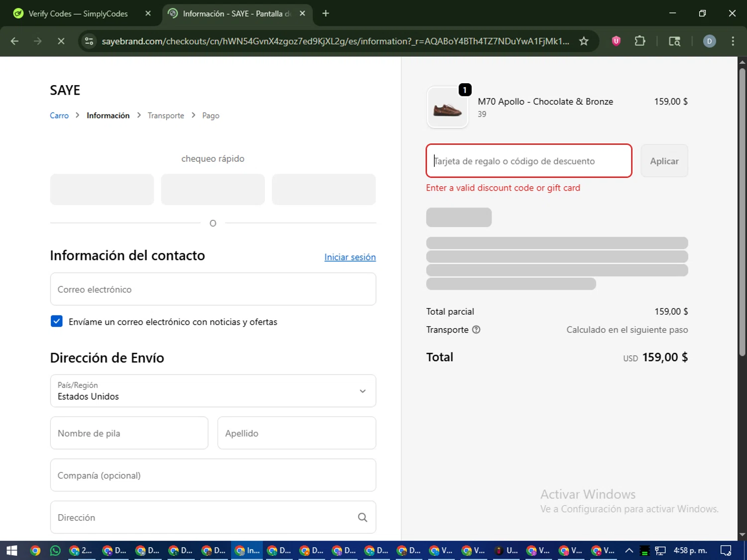The height and width of the screenshot is (560, 747).
Task: Show hidden system tray icons
Action: [x=629, y=551]
